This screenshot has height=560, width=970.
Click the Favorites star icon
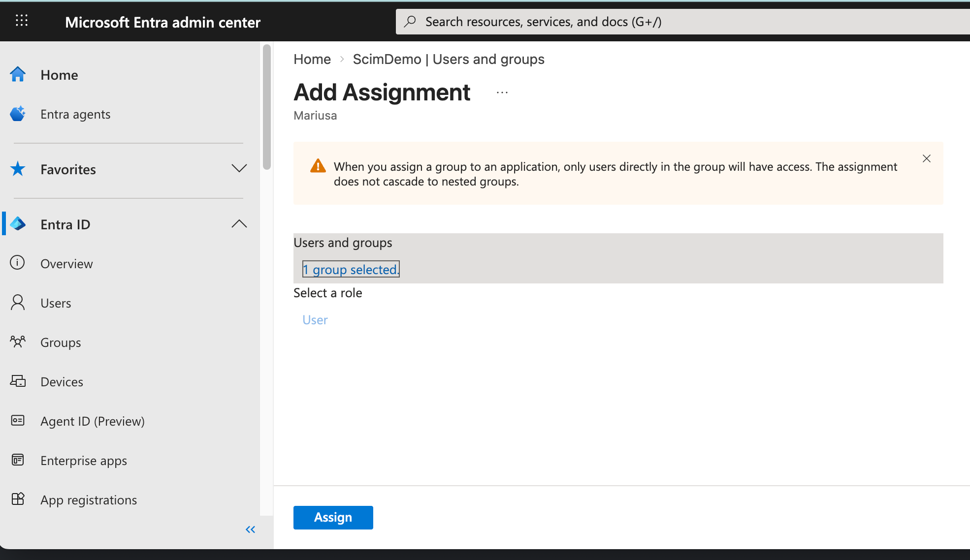pyautogui.click(x=18, y=169)
